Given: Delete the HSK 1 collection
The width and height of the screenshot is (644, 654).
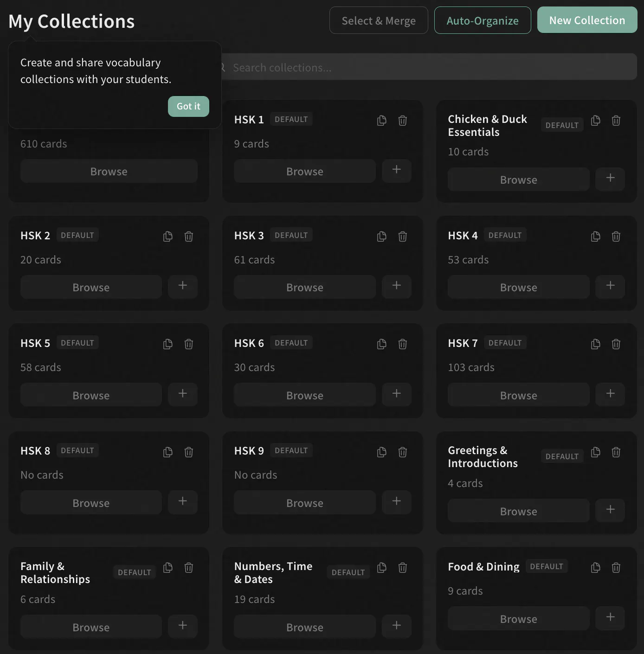Looking at the screenshot, I should (x=403, y=121).
